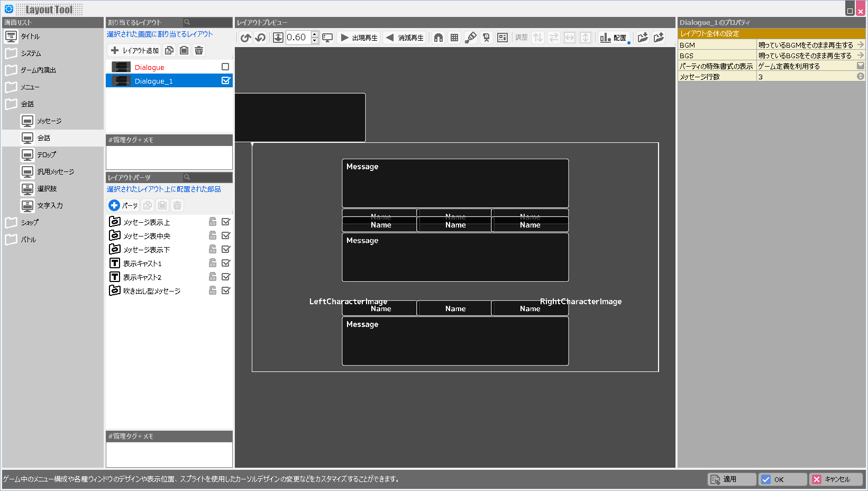Play the 出現再生 appear animation

coord(359,38)
